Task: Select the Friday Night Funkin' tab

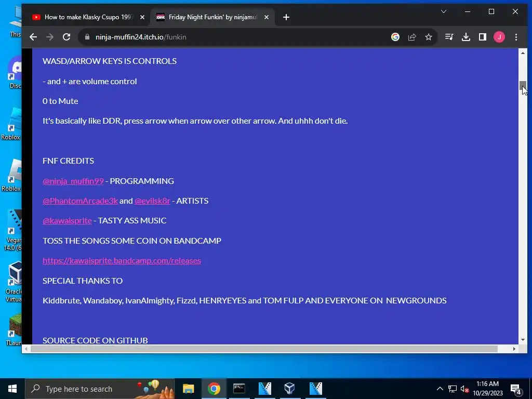Action: pos(212,17)
